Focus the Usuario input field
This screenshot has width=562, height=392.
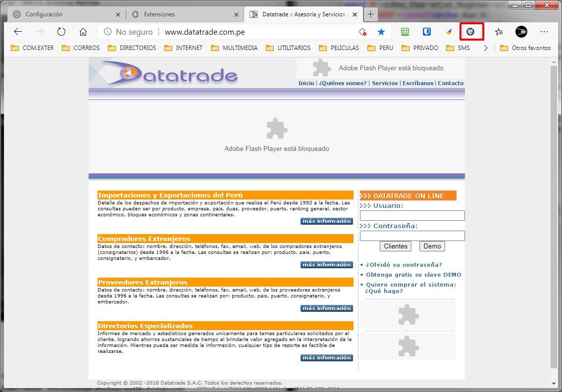[x=412, y=215]
